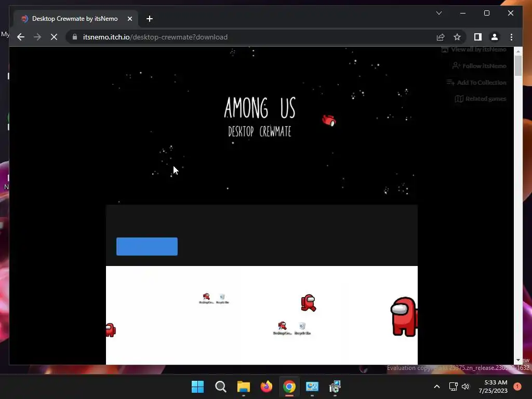
Task: Click the scroll-down arrow on the scrollbar
Action: click(518, 360)
